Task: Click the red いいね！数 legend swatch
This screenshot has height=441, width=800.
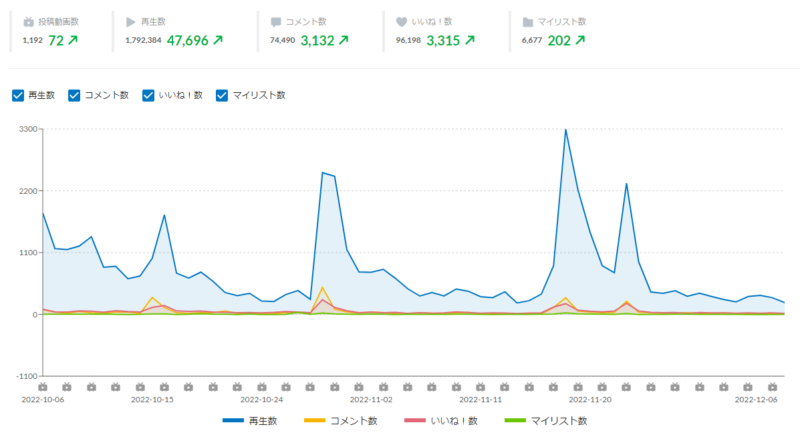Action: pyautogui.click(x=415, y=421)
